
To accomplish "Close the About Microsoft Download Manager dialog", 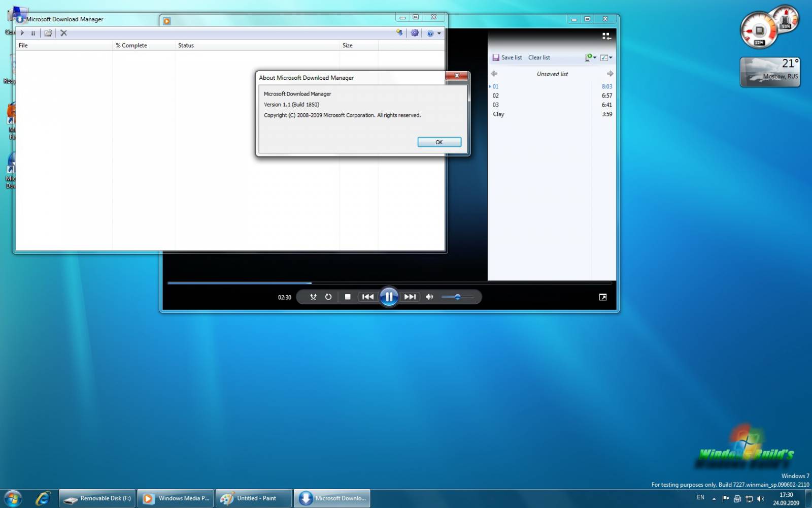I will (x=457, y=76).
